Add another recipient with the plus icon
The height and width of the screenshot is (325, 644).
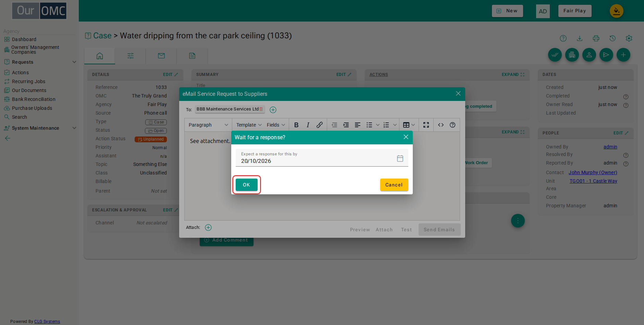[273, 110]
